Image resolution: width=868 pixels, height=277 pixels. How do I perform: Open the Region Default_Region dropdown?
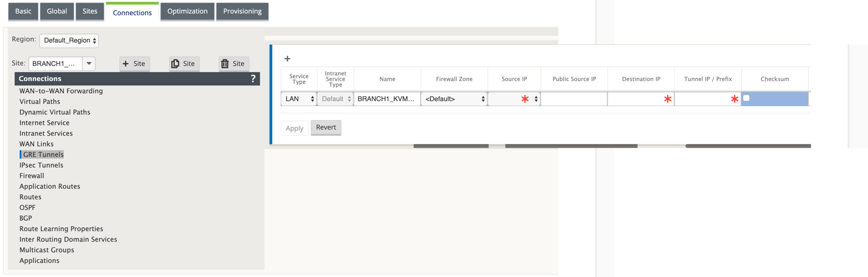click(x=69, y=40)
